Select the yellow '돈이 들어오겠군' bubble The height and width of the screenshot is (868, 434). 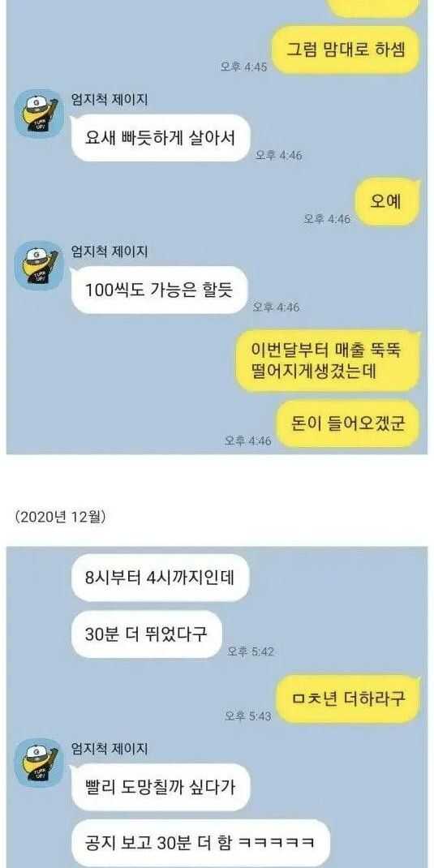(x=348, y=423)
